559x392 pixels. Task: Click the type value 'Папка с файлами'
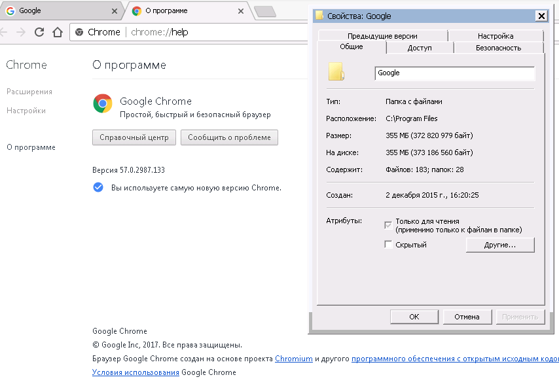tap(414, 101)
